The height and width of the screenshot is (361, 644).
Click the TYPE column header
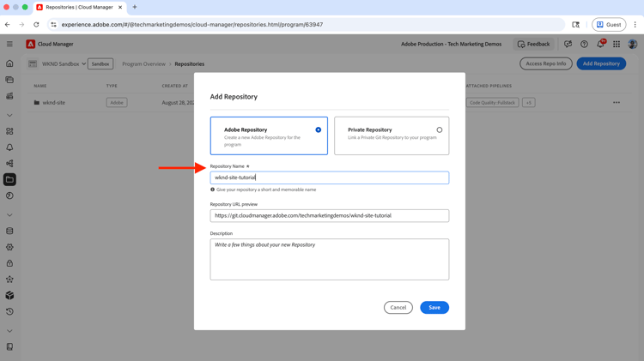pos(112,86)
